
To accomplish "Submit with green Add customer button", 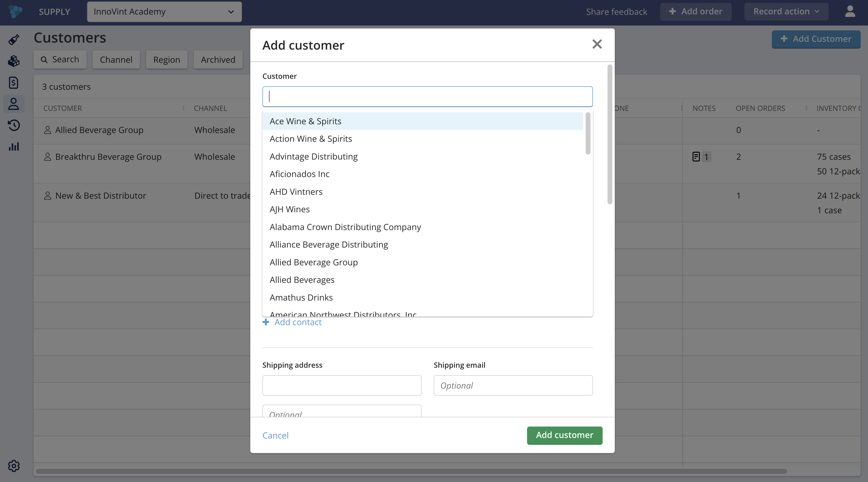I will click(564, 435).
